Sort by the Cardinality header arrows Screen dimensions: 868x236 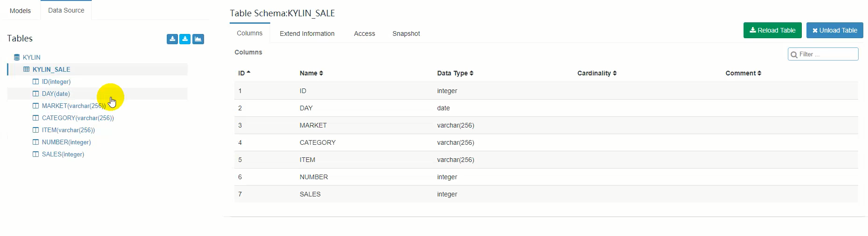(615, 74)
